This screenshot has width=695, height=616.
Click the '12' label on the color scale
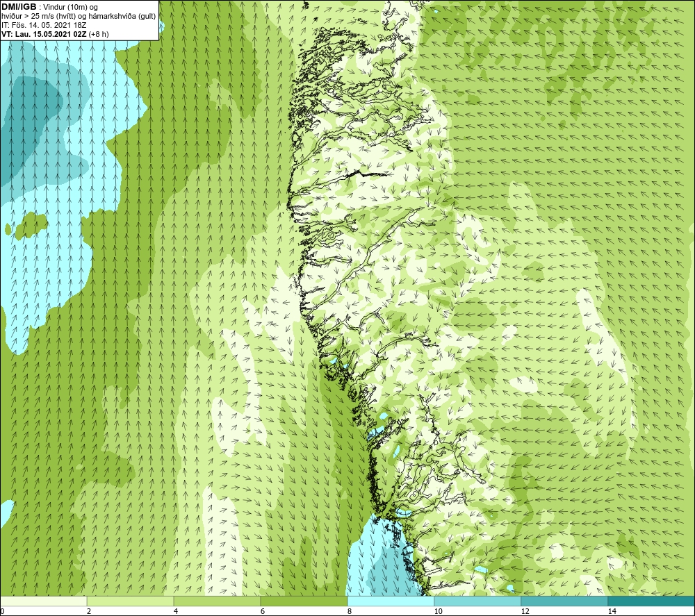click(525, 612)
